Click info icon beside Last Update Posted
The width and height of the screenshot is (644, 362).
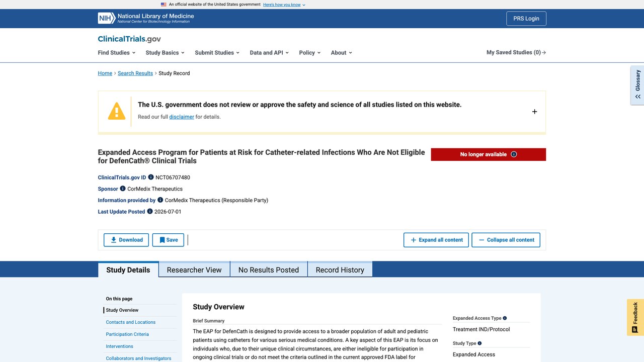click(x=150, y=212)
